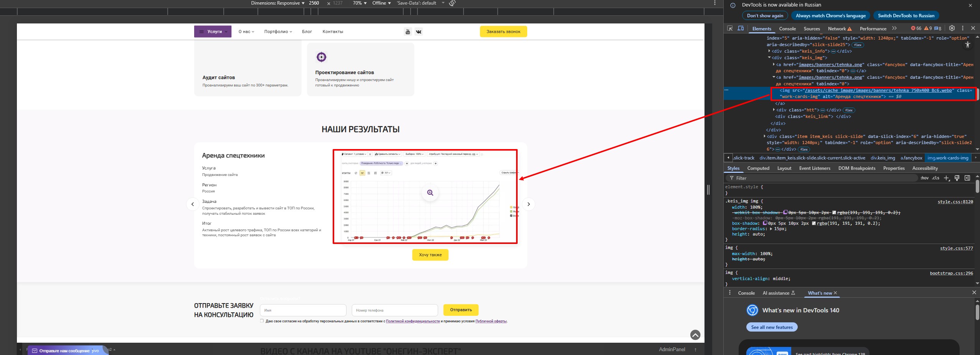This screenshot has width=980, height=355.
Task: Click the Отправить form button
Action: click(x=461, y=310)
